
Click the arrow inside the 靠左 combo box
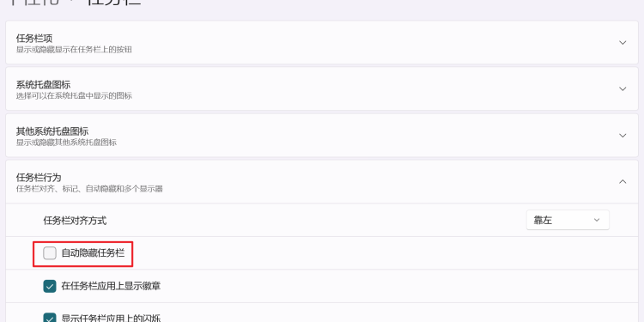[597, 220]
